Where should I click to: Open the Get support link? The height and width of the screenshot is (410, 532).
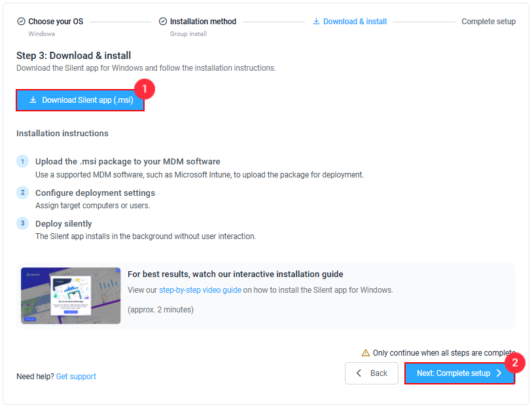pyautogui.click(x=76, y=377)
